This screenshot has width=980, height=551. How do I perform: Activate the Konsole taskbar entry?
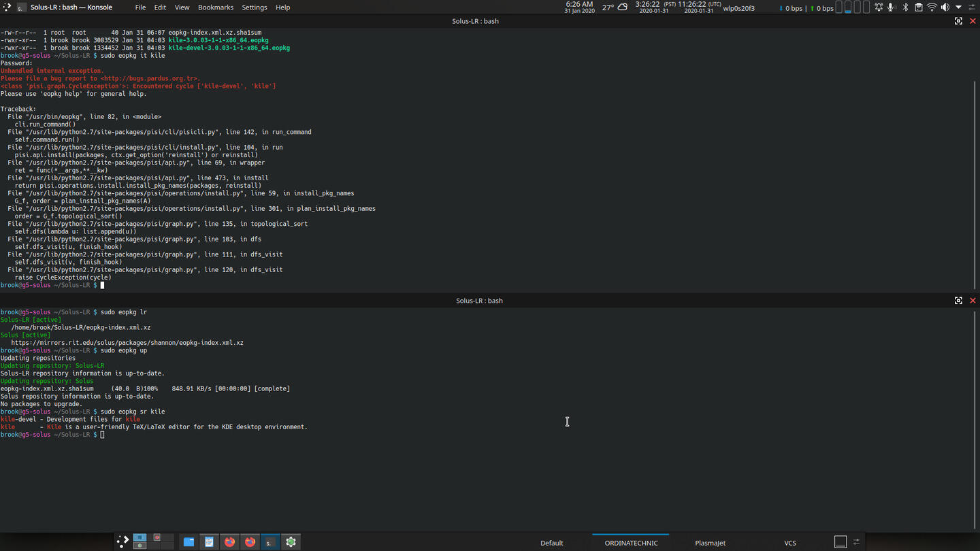(x=270, y=541)
